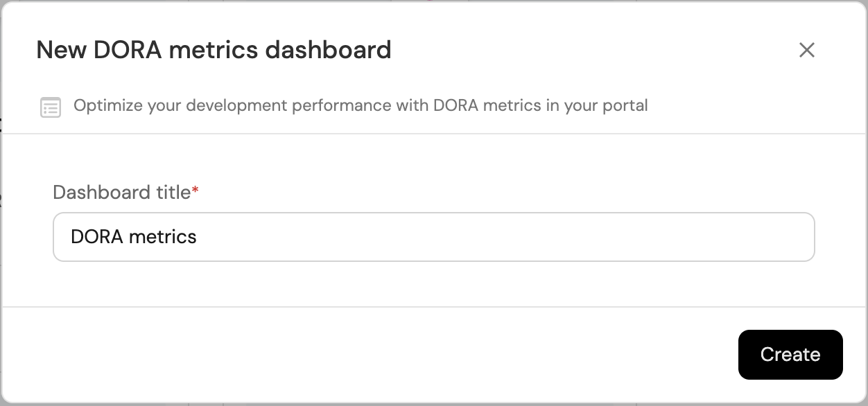
Task: Click the 'New DORA metrics dashboard' heading
Action: [x=214, y=50]
